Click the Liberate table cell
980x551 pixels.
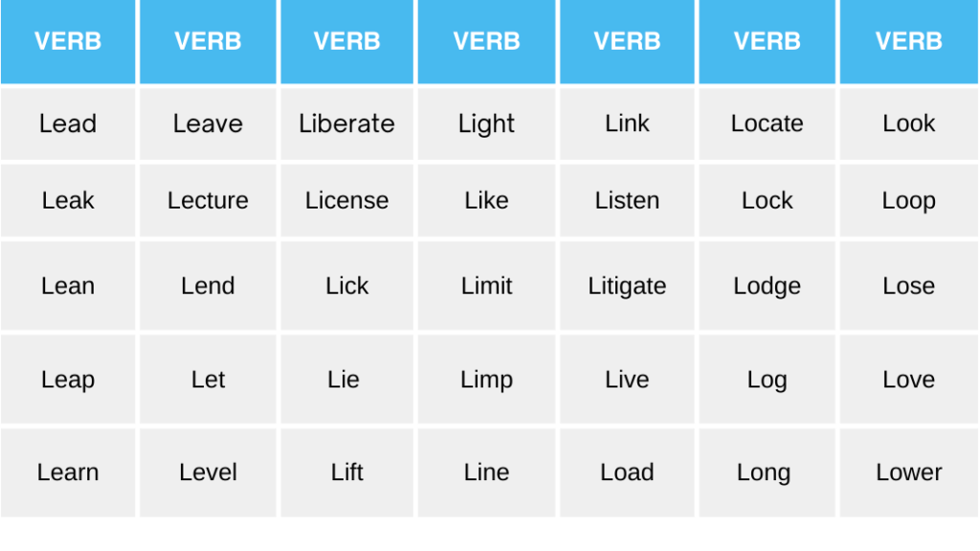[x=346, y=123]
